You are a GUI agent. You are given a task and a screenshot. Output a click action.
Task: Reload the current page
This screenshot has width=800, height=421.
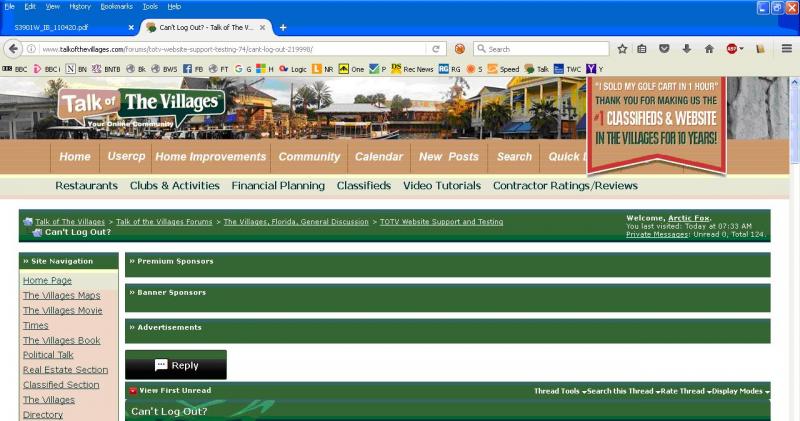pos(436,49)
